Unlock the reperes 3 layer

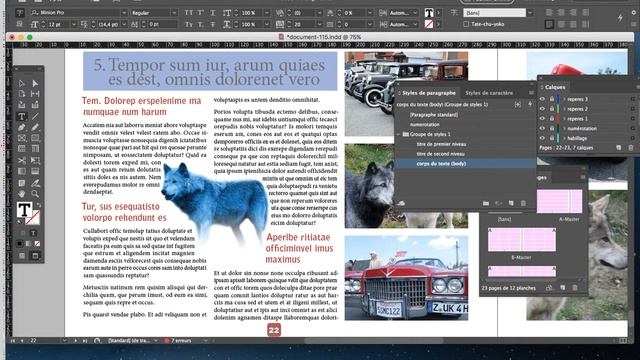coord(551,99)
